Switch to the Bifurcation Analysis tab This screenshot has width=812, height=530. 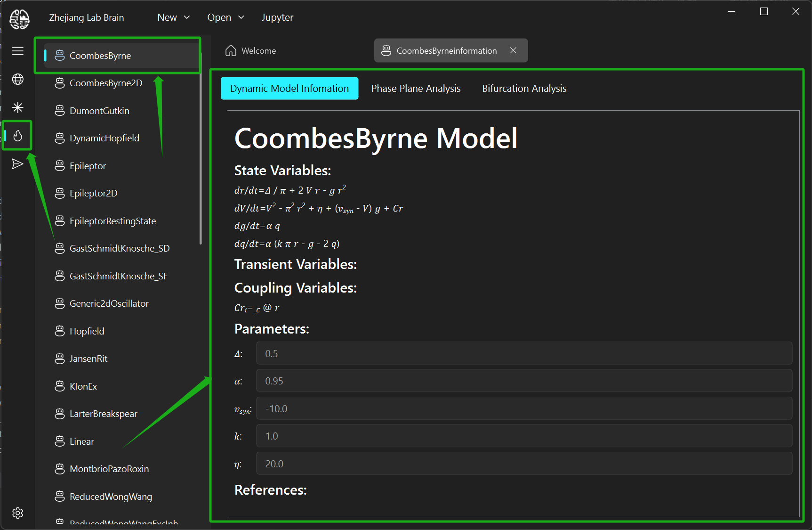tap(524, 89)
